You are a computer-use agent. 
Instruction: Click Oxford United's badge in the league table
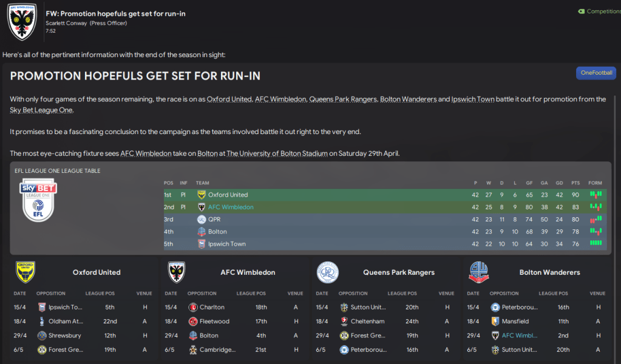202,195
